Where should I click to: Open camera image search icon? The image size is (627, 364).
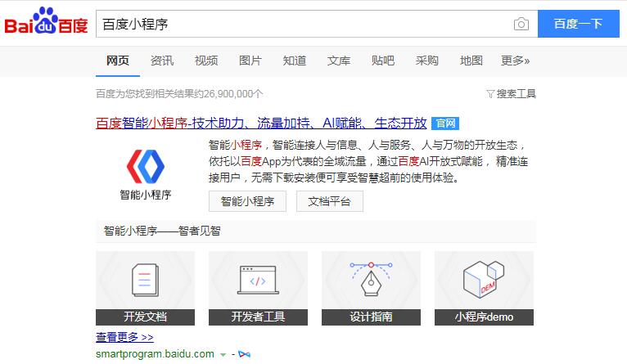[521, 24]
